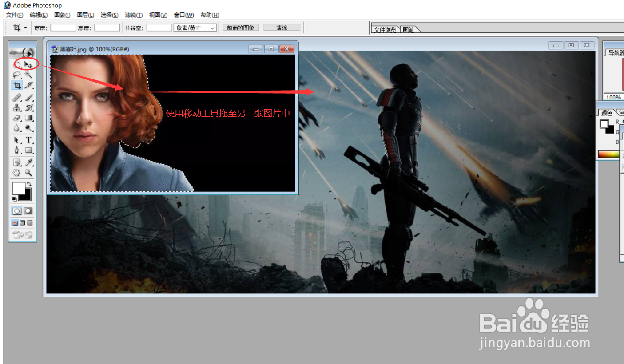Select the Clone Stamp tool
The width and height of the screenshot is (624, 364).
(x=17, y=107)
